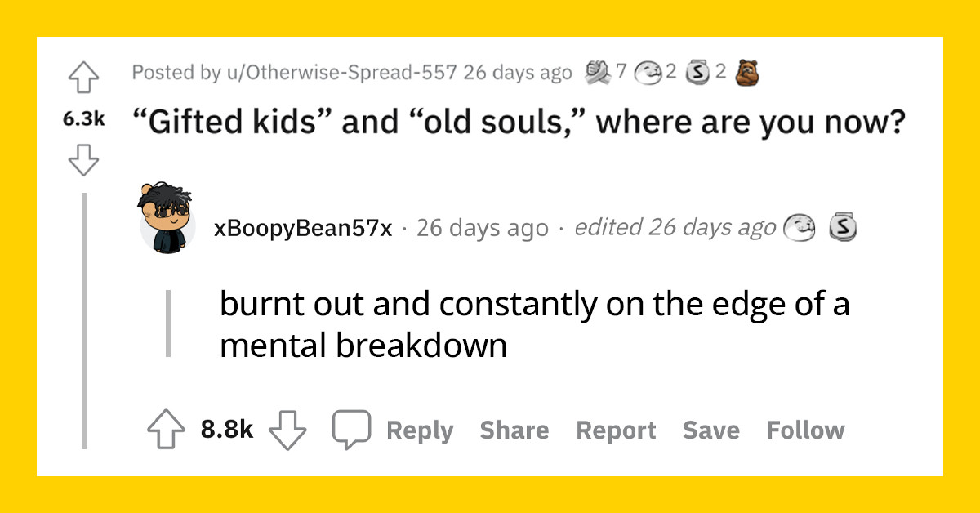Upvote xBoopyBean57x's comment
Image resolution: width=980 pixels, height=513 pixels.
[166, 427]
